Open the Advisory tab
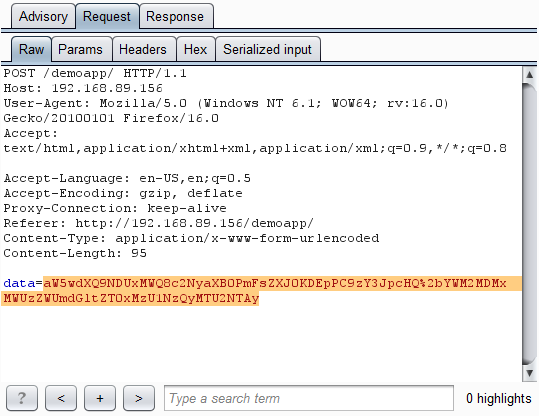 tap(43, 16)
